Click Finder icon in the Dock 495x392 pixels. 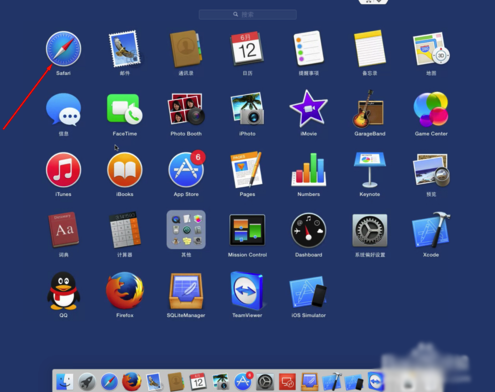pos(65,382)
